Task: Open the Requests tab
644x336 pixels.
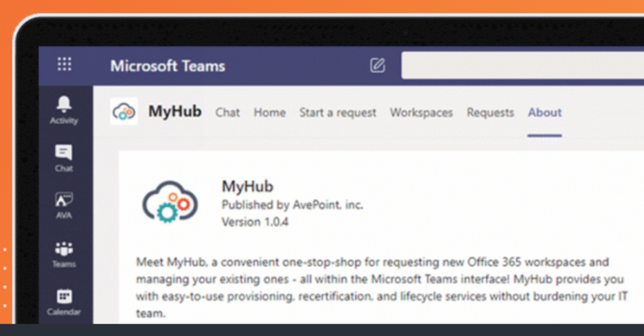Action: 490,113
